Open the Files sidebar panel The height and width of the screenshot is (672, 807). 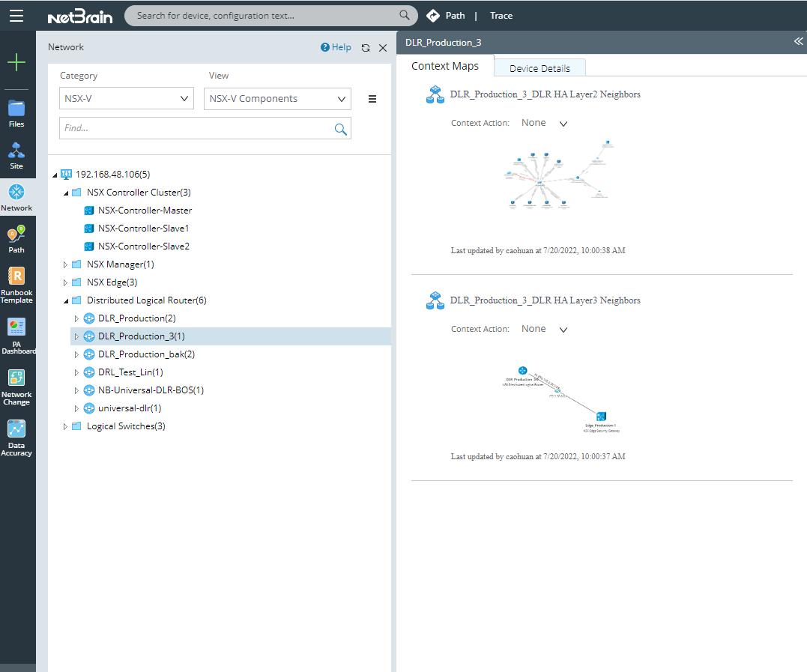pos(16,114)
